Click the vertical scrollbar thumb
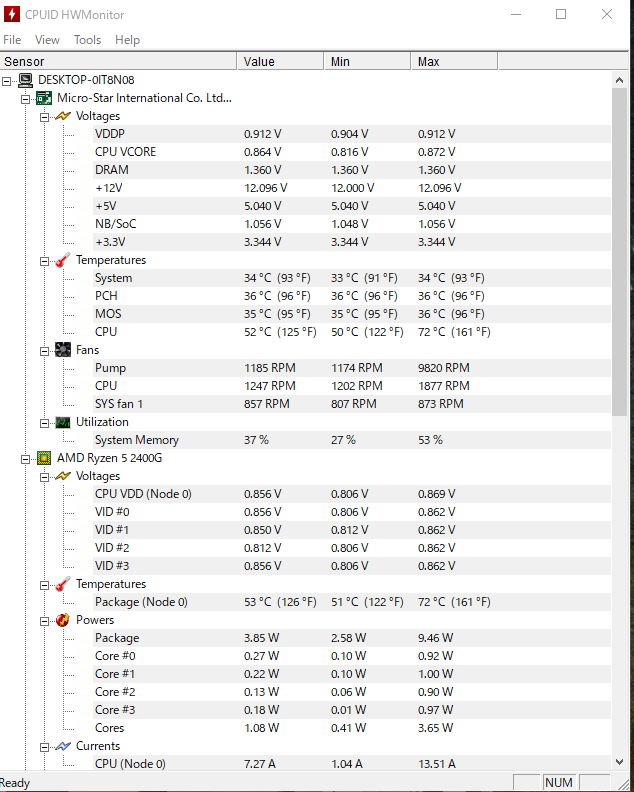Screen dimensions: 634x792 point(620,252)
